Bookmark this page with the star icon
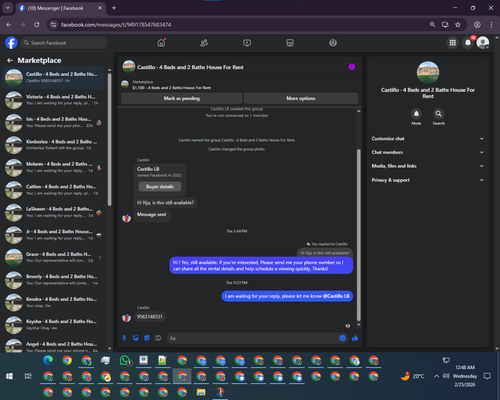The width and height of the screenshot is (500, 400). (x=458, y=25)
